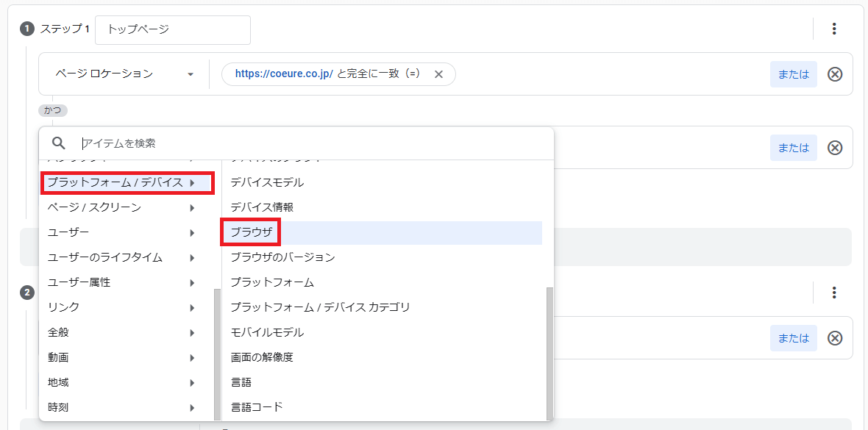The width and height of the screenshot is (868, 430).
Task: Select ブラウザ from the dimension list
Action: 252,233
